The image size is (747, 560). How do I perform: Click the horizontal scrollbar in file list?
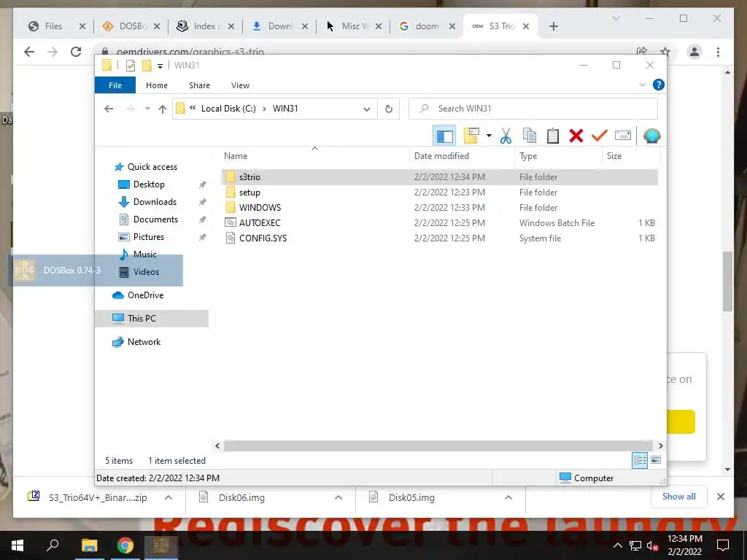(x=438, y=446)
